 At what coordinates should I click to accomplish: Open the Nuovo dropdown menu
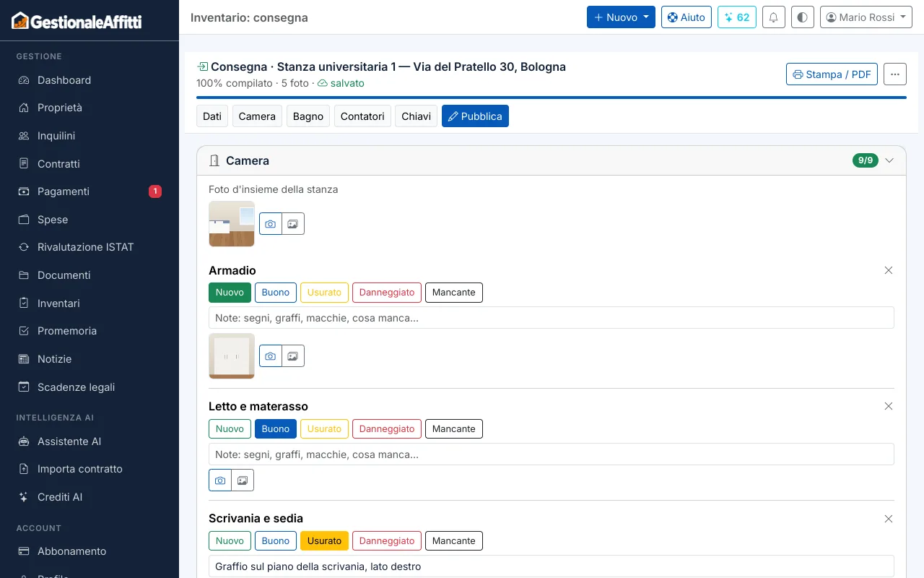pos(621,17)
